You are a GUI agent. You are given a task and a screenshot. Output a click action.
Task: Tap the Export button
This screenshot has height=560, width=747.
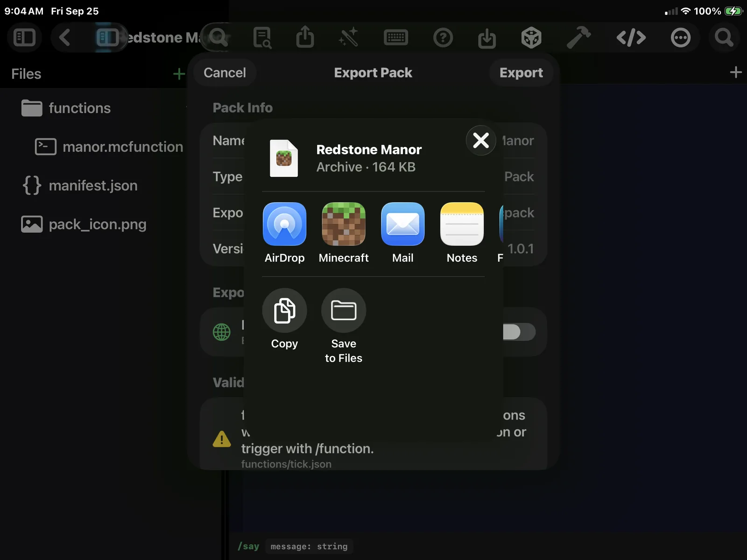point(521,73)
